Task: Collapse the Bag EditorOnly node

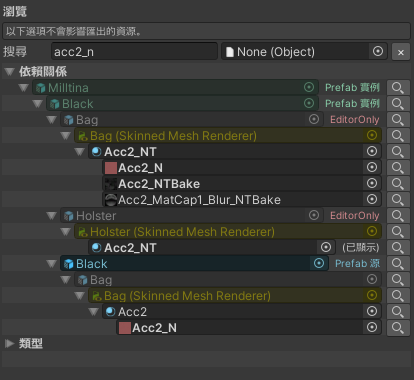Action: click(52, 120)
